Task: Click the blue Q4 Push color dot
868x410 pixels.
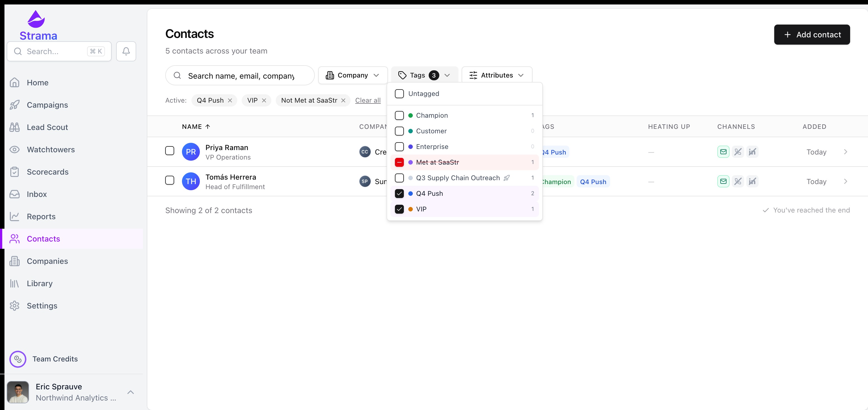Action: point(410,194)
